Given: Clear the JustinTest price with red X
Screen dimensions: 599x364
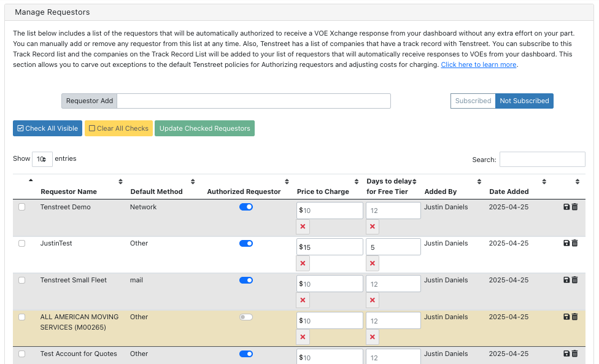Looking at the screenshot, I should (303, 264).
